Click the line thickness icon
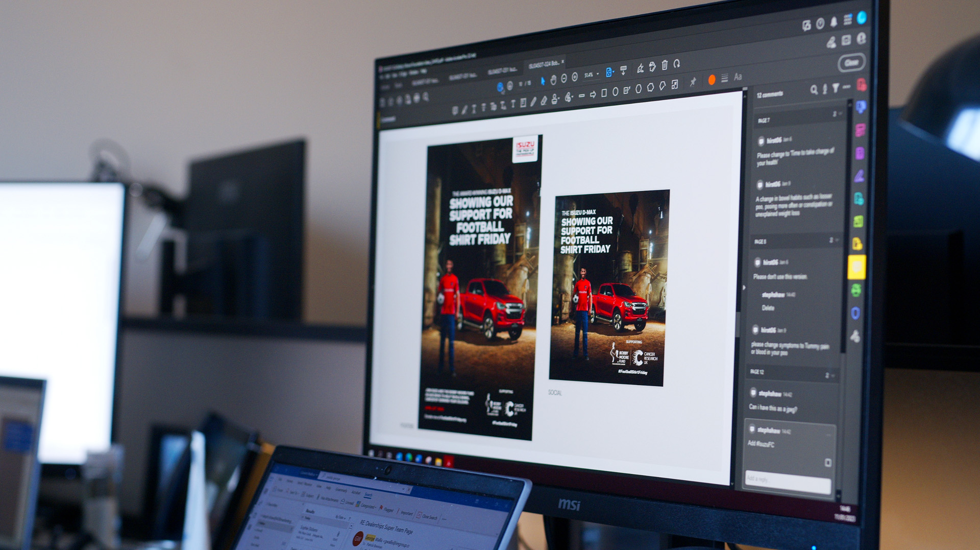980x550 pixels. pyautogui.click(x=725, y=78)
